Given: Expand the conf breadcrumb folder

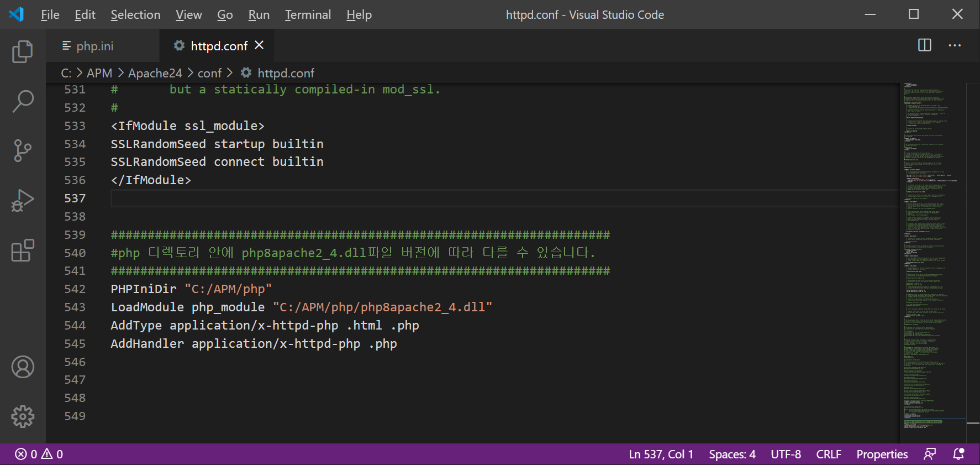Looking at the screenshot, I should (209, 73).
